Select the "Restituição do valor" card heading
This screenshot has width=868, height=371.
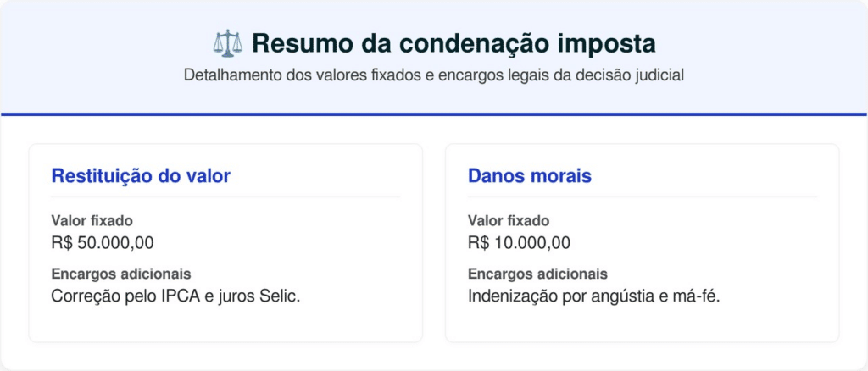(x=141, y=176)
